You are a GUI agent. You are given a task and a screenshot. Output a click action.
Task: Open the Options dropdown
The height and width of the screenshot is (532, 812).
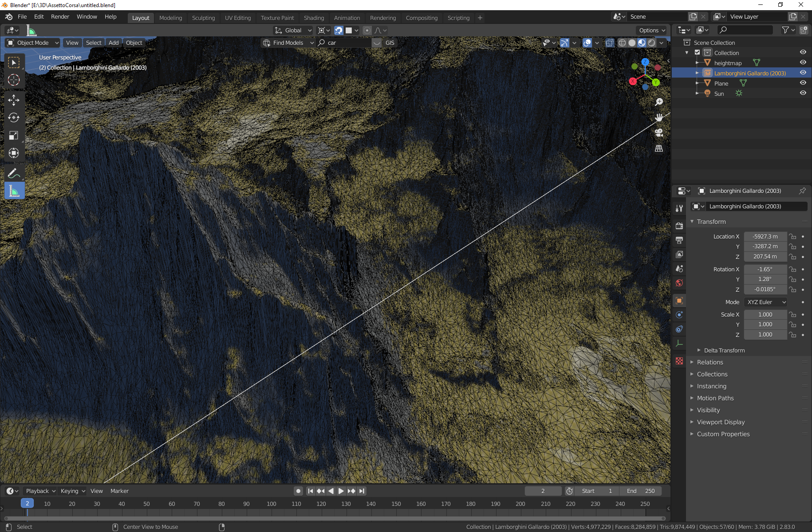tap(651, 30)
